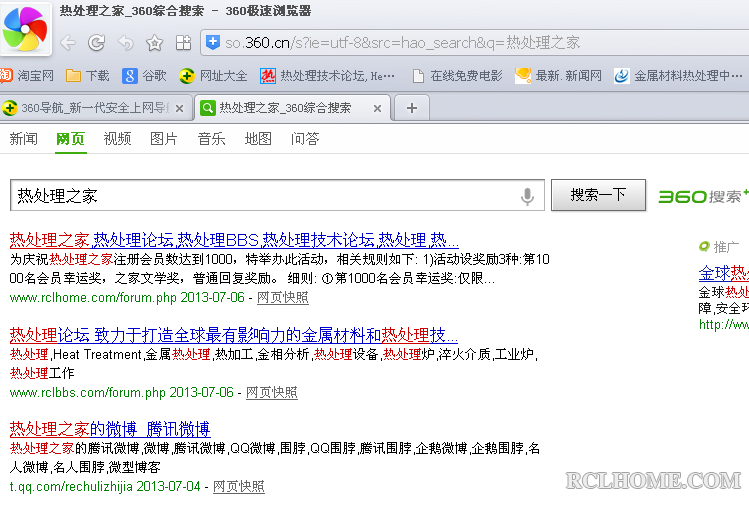Reload the page with refresh icon
The height and width of the screenshot is (505, 749).
(x=96, y=43)
